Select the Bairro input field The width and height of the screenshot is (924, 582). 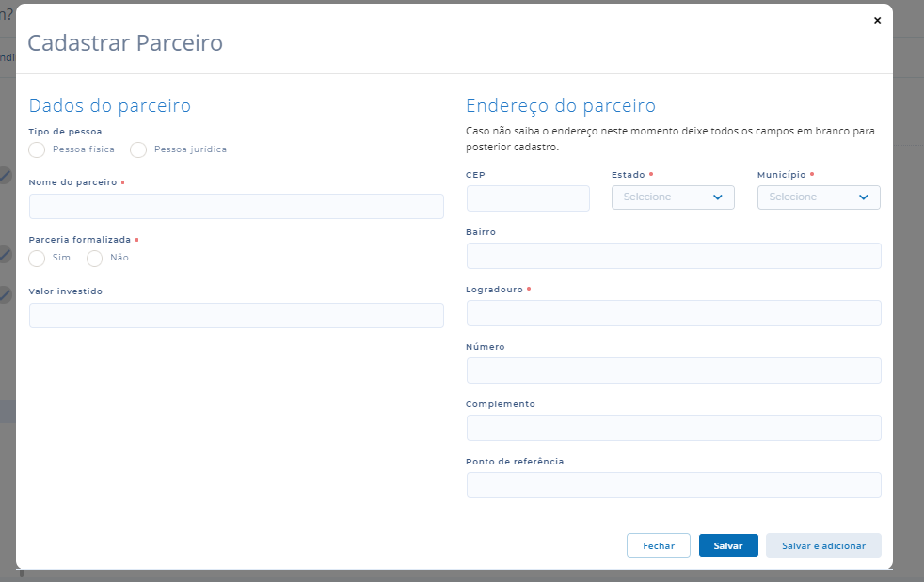coord(674,256)
